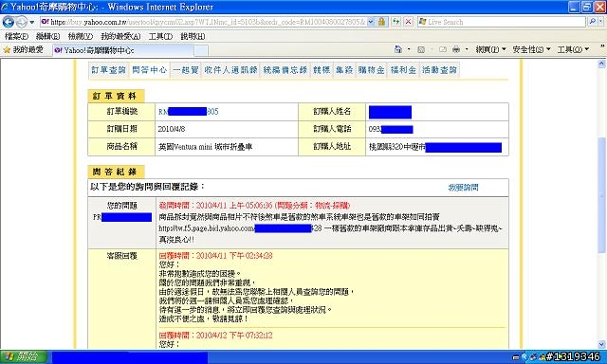The image size is (607, 364).
Task: Open the 工具(T) menu in the menu bar
Action: click(x=160, y=36)
